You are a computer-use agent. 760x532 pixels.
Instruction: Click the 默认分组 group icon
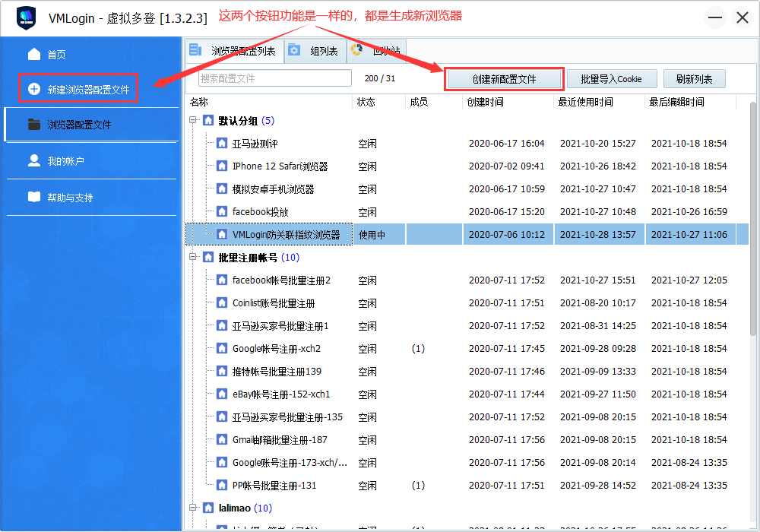click(x=208, y=120)
